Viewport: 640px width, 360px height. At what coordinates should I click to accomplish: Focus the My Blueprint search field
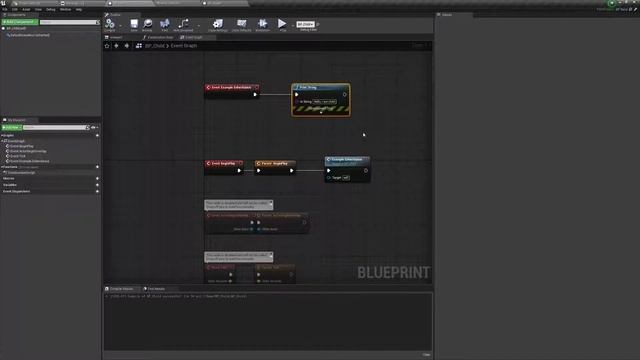[56, 128]
